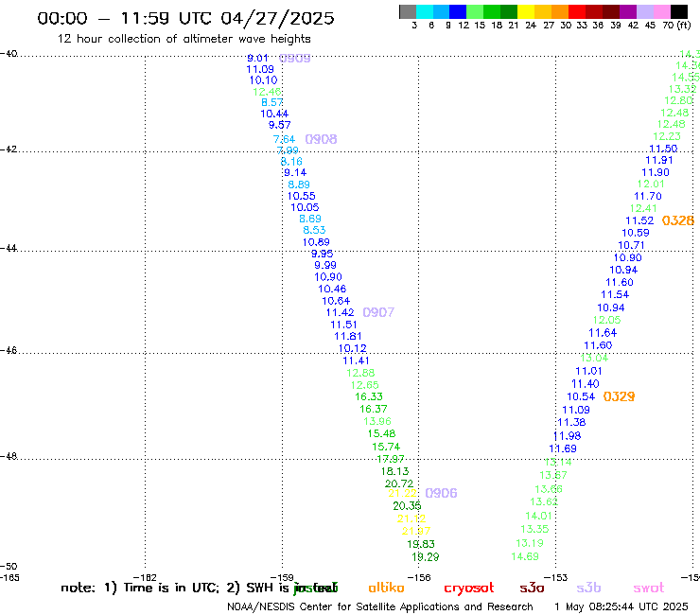
Task: Click the latitude axis label '-44'
Action: (x=9, y=248)
